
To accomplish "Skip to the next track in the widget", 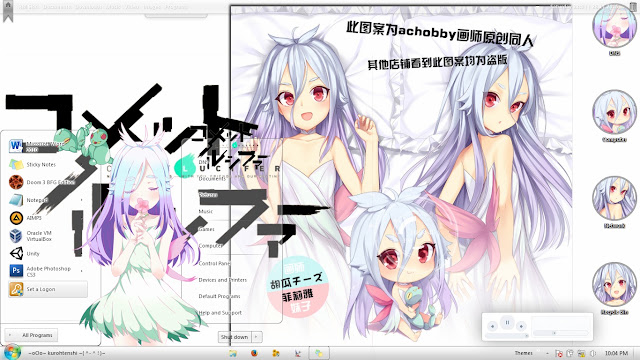I will click(521, 326).
